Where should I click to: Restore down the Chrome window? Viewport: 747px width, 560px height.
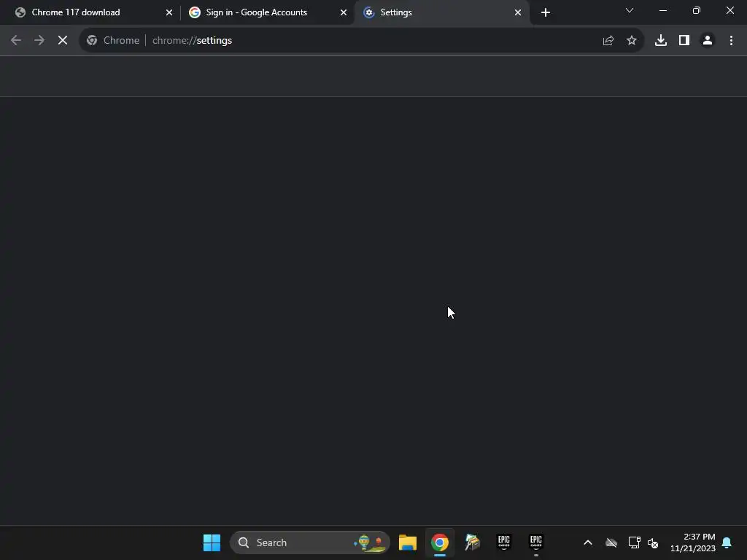tap(697, 10)
